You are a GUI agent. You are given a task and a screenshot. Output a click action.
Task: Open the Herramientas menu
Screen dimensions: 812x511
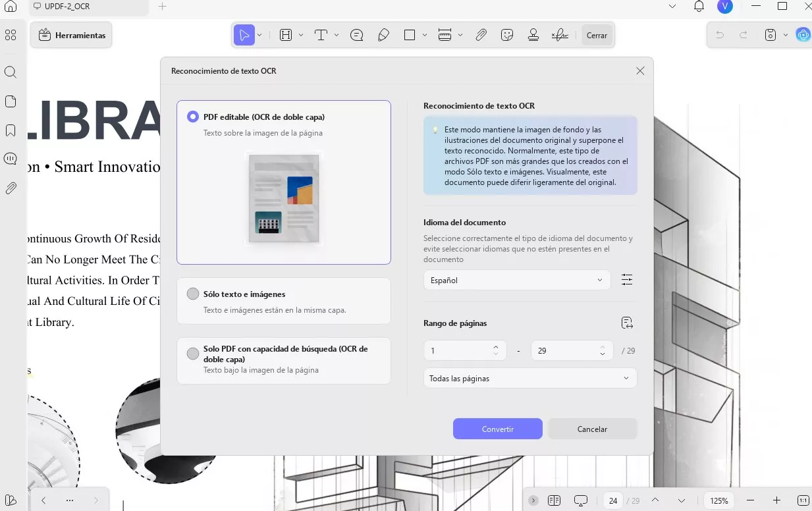pyautogui.click(x=71, y=35)
